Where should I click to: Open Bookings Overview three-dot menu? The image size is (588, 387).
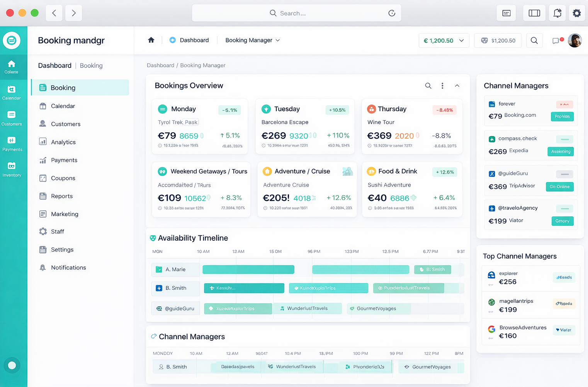pos(442,86)
